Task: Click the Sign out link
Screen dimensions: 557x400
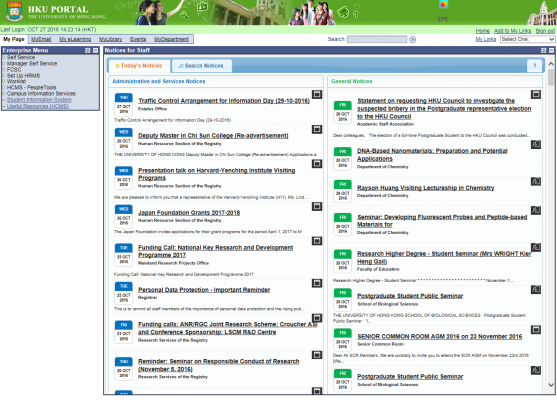Action: [x=545, y=31]
